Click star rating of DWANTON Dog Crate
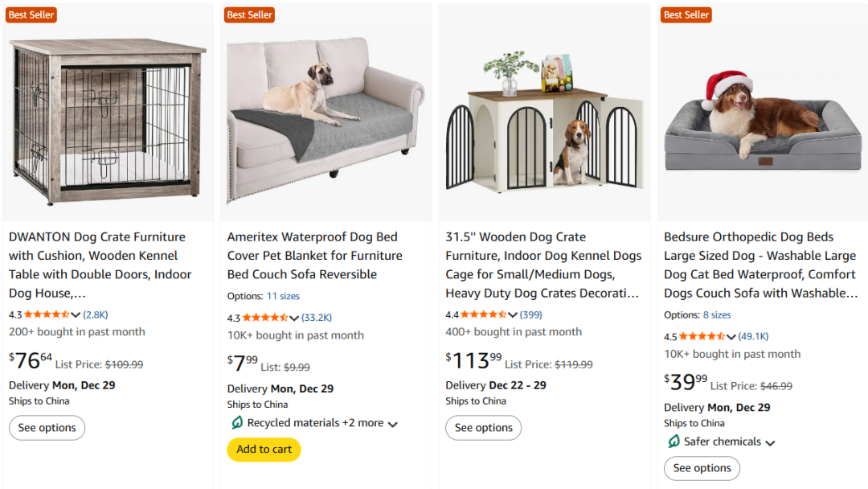868x489 pixels. click(x=47, y=314)
